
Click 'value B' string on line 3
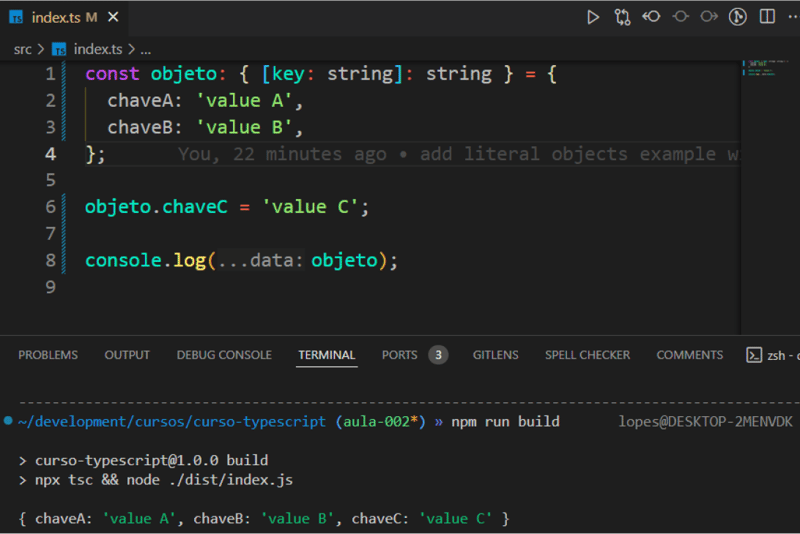pyautogui.click(x=244, y=128)
